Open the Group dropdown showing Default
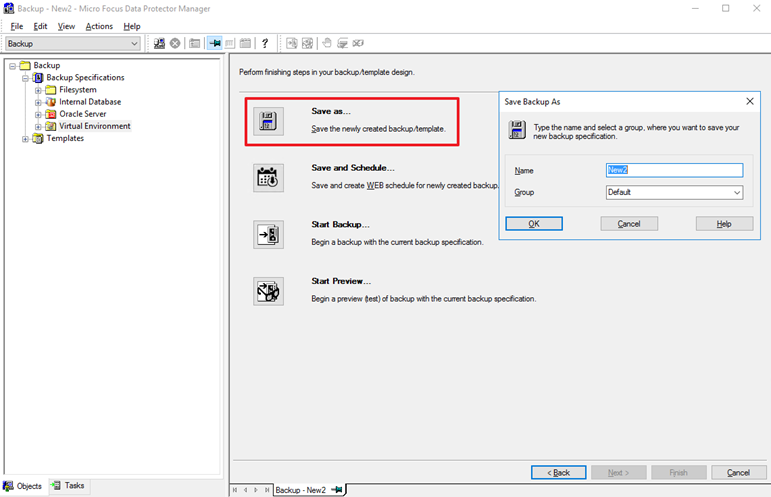The image size is (771, 497). tap(737, 193)
